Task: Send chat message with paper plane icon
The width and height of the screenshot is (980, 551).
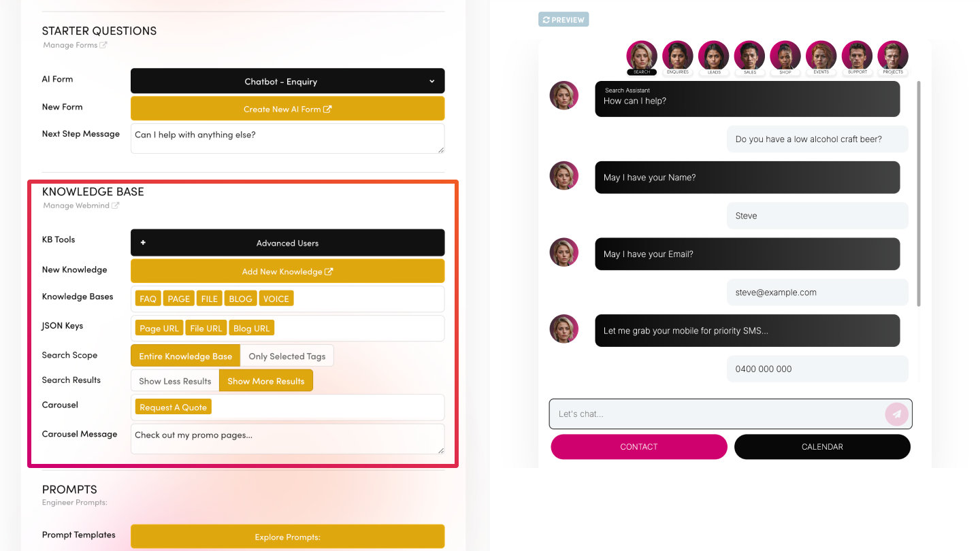Action: [x=896, y=414]
